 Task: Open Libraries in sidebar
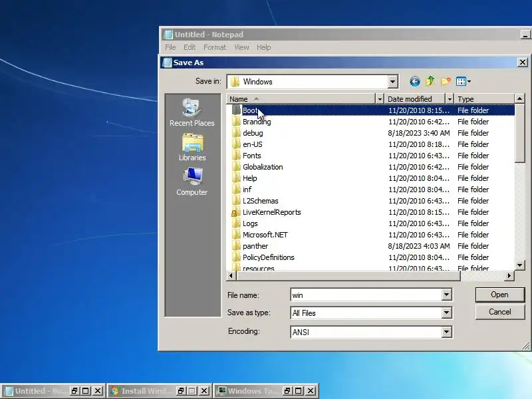(192, 147)
